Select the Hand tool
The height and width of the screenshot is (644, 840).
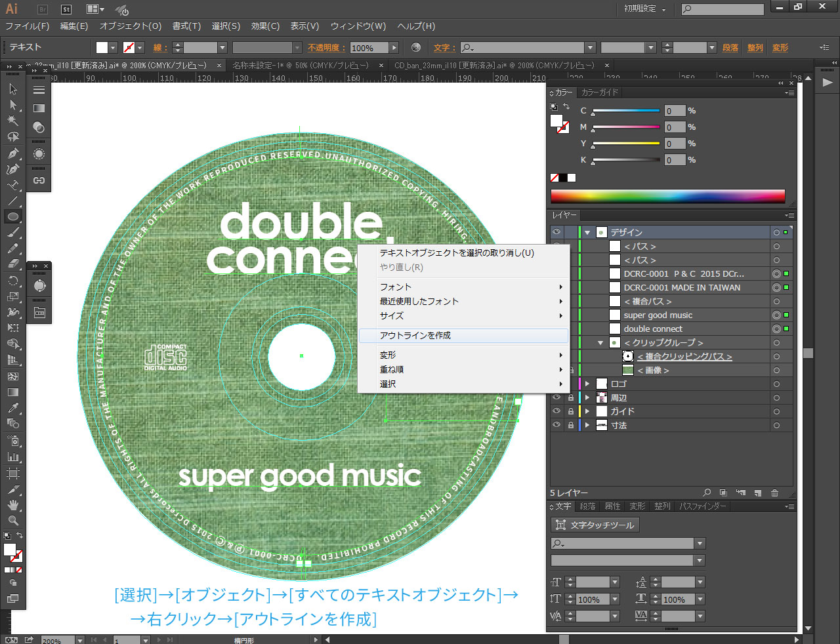click(x=12, y=505)
